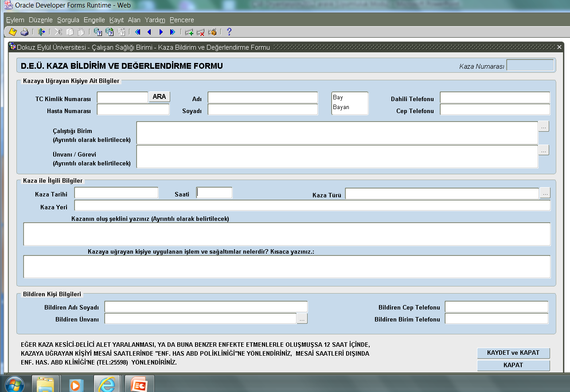This screenshot has height=392, width=570.
Task: Click the Cut scissors icon
Action: [58, 32]
